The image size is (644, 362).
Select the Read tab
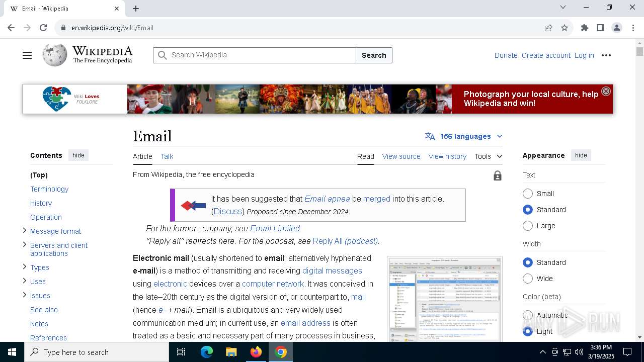[366, 156]
